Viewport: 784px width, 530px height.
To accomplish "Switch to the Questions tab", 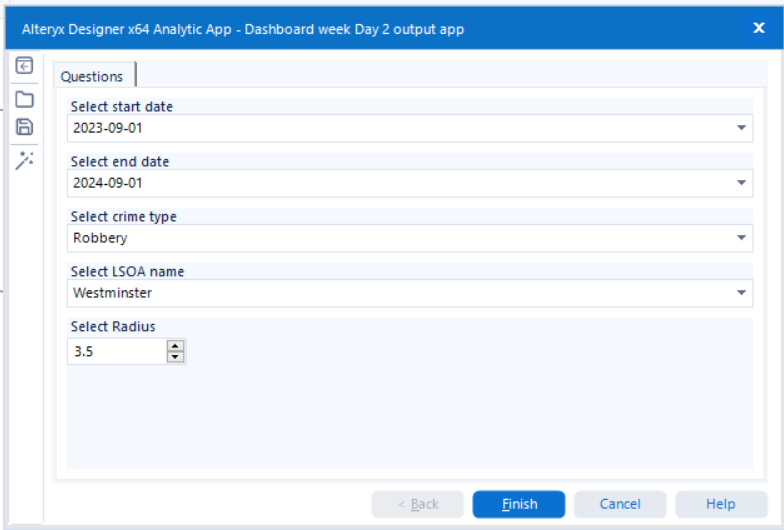I will pyautogui.click(x=92, y=76).
